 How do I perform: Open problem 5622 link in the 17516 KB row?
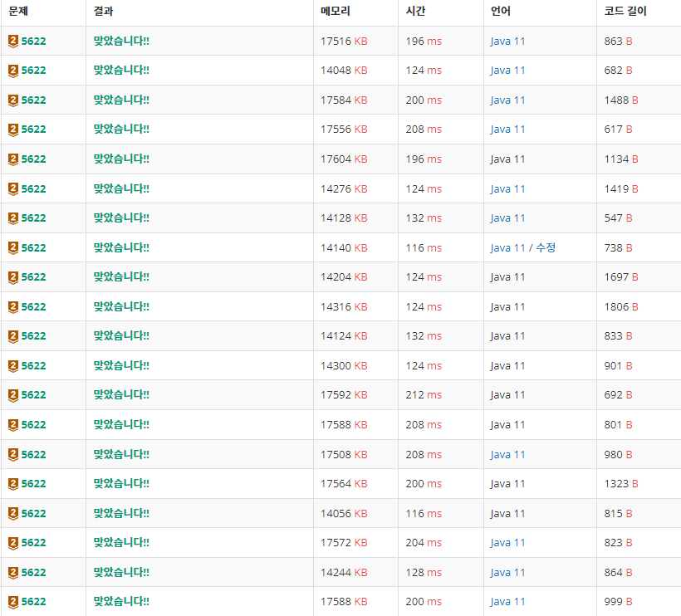[33, 42]
